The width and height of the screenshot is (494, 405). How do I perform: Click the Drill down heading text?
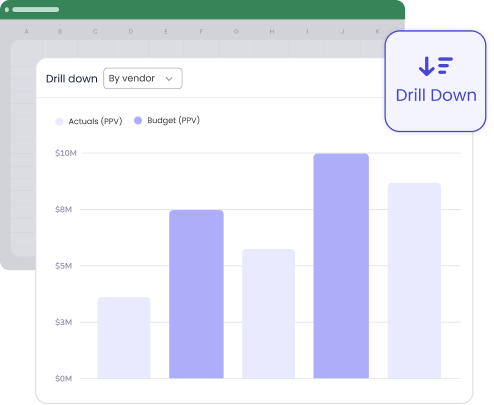pyautogui.click(x=72, y=79)
